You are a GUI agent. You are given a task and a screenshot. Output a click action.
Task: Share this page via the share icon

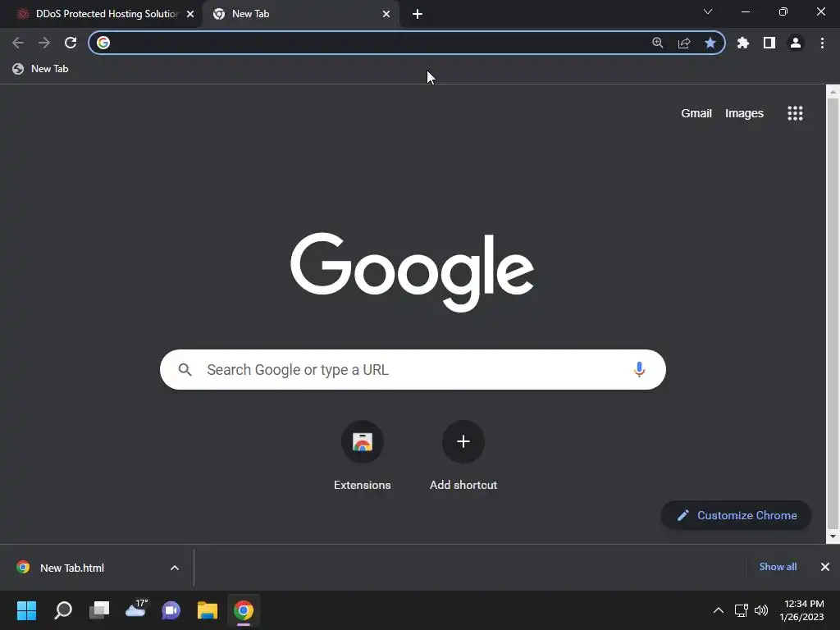pyautogui.click(x=684, y=43)
